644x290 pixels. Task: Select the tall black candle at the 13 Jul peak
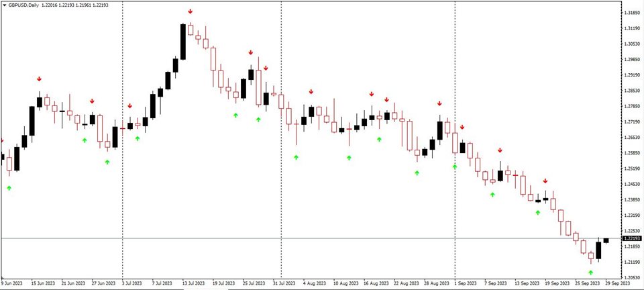183,42
